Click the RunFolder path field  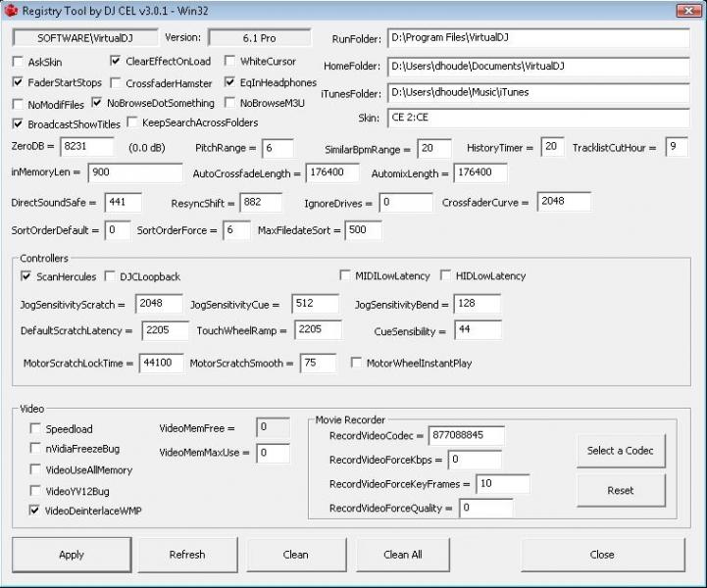coord(538,38)
